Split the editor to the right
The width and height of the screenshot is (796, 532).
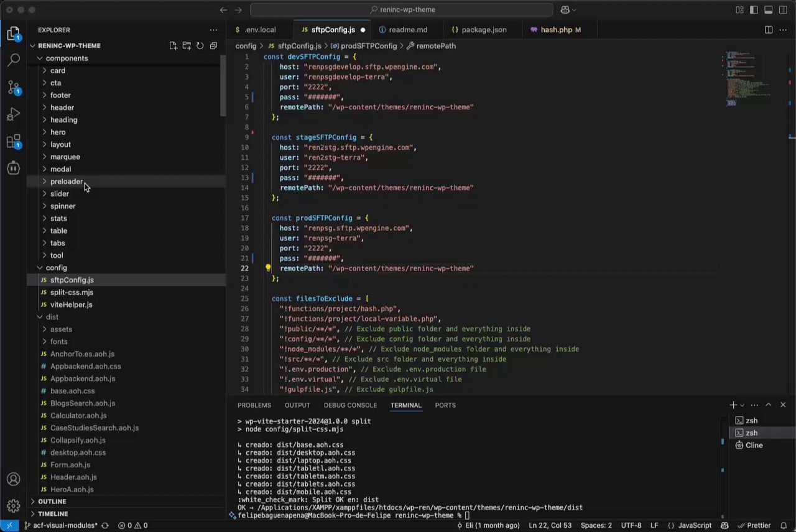pos(769,30)
